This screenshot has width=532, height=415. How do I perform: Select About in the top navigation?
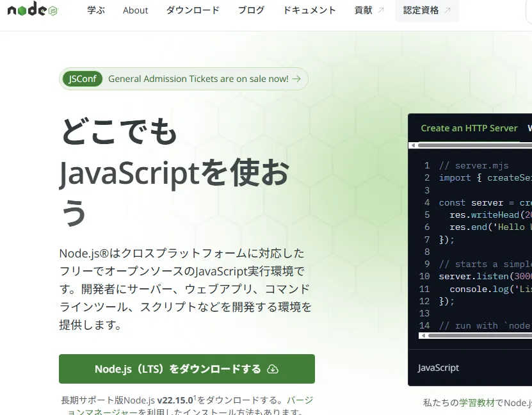135,10
